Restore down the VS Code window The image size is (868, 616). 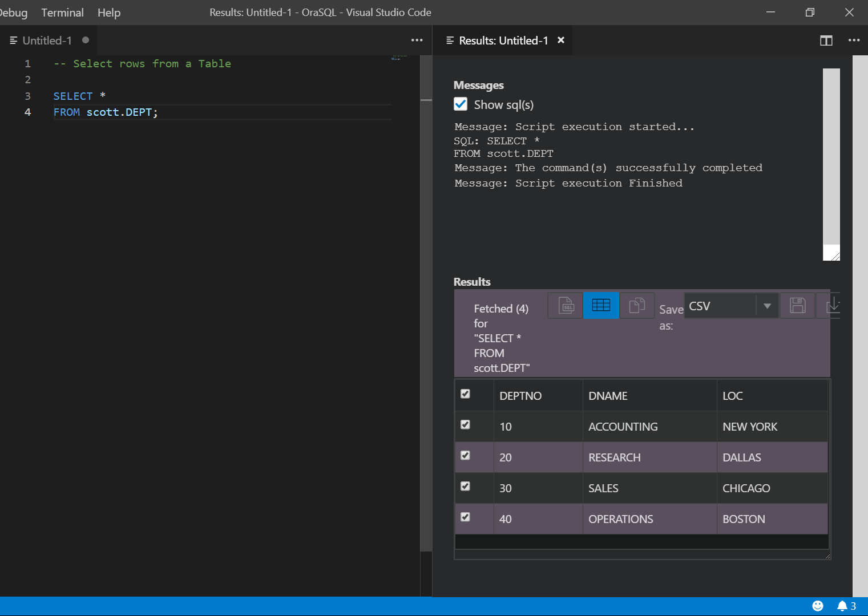(810, 12)
